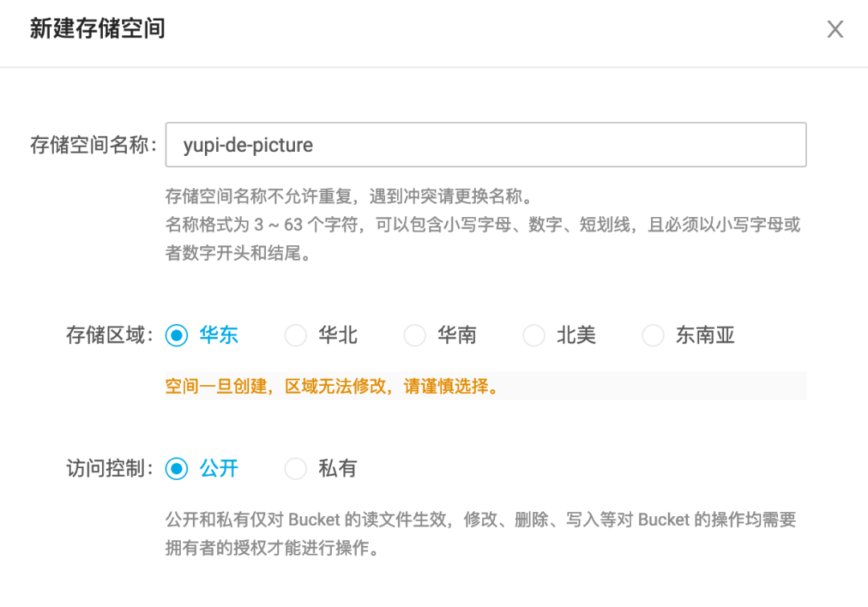Switch access control radio to 私有
This screenshot has height=607, width=868.
tap(296, 469)
